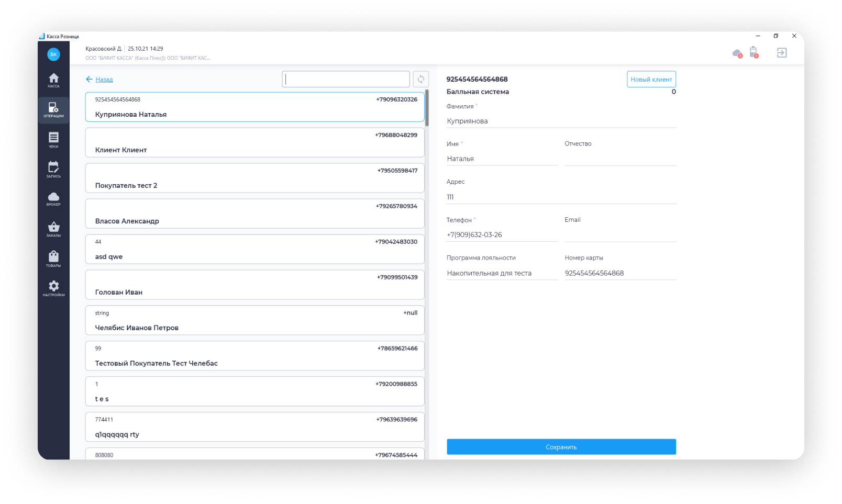Select client Куприянова Наталья
This screenshot has height=504, width=842.
254,107
